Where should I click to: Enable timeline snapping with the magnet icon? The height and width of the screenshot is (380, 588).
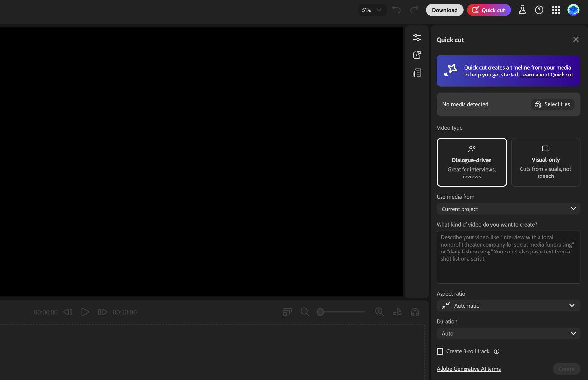click(415, 312)
